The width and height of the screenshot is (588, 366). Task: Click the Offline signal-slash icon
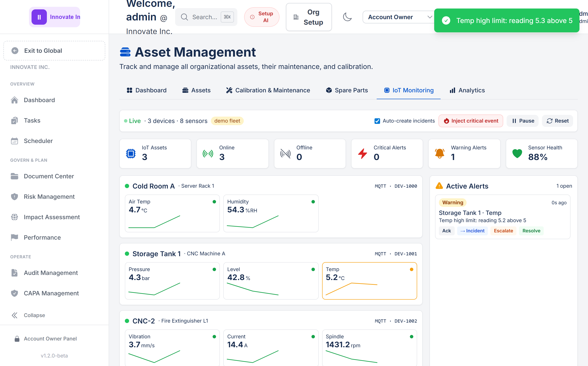285,153
